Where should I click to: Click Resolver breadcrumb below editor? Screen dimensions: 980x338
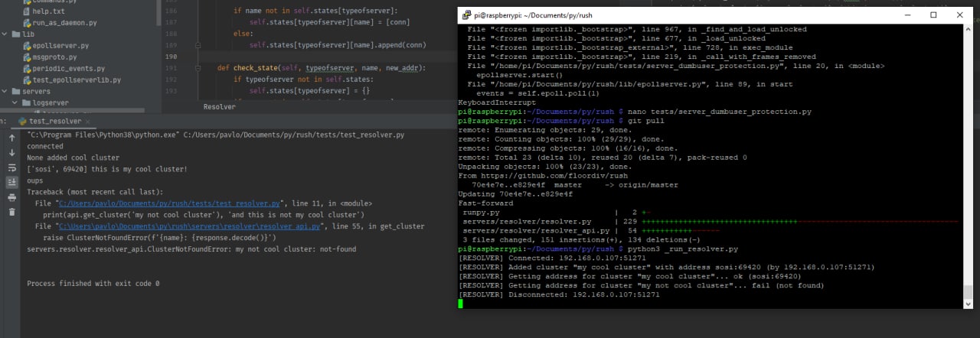[x=220, y=107]
